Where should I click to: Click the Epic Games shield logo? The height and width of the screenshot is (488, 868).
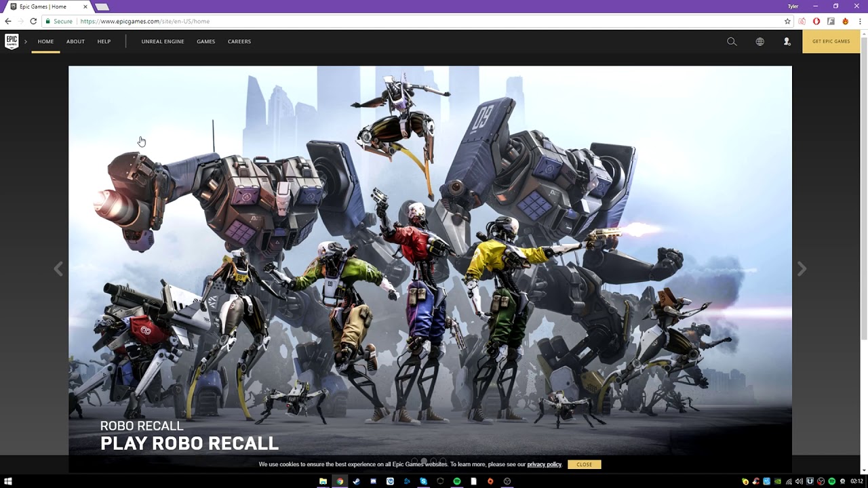[12, 41]
